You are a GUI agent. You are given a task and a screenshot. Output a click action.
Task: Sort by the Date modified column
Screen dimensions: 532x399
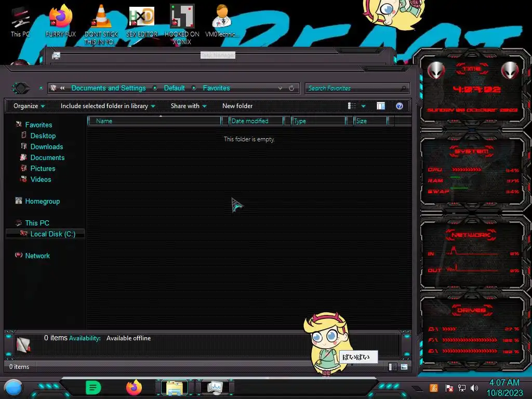tap(256, 121)
